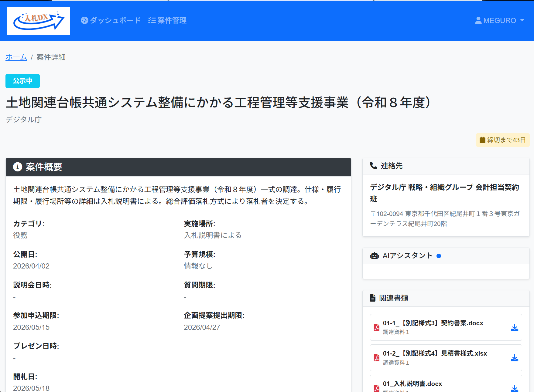534x392 pixels.
Task: Open the ダッシュボード menu item
Action: (x=115, y=20)
